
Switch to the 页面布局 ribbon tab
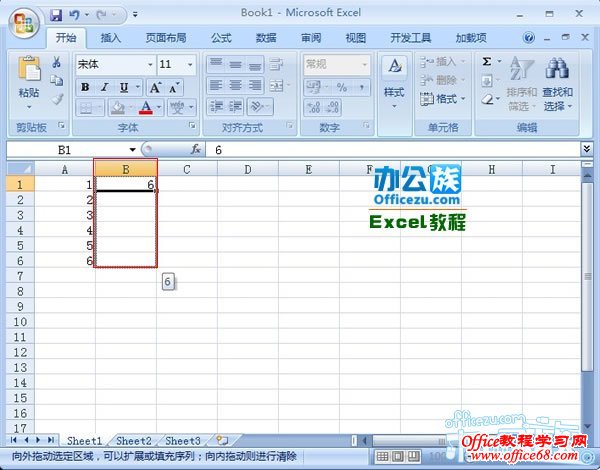[x=166, y=38]
